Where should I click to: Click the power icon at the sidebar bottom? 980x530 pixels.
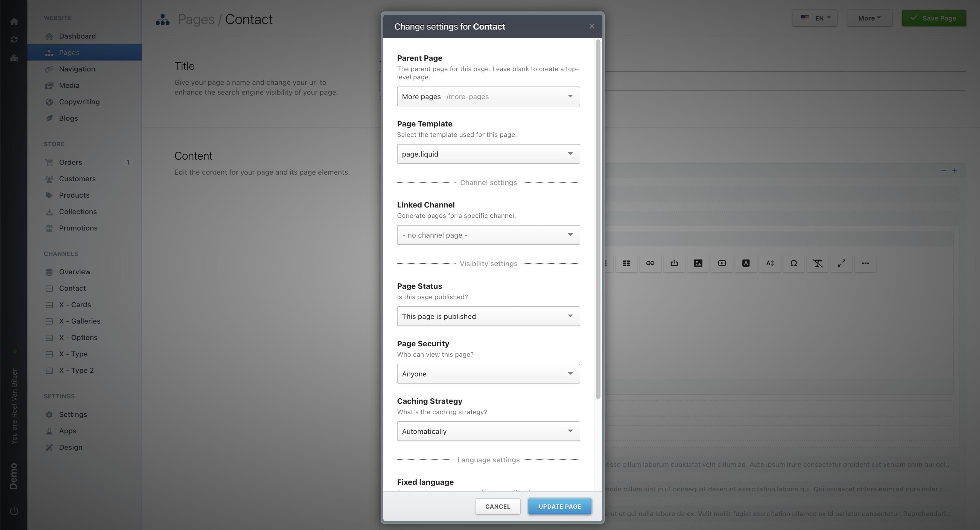coord(14,511)
